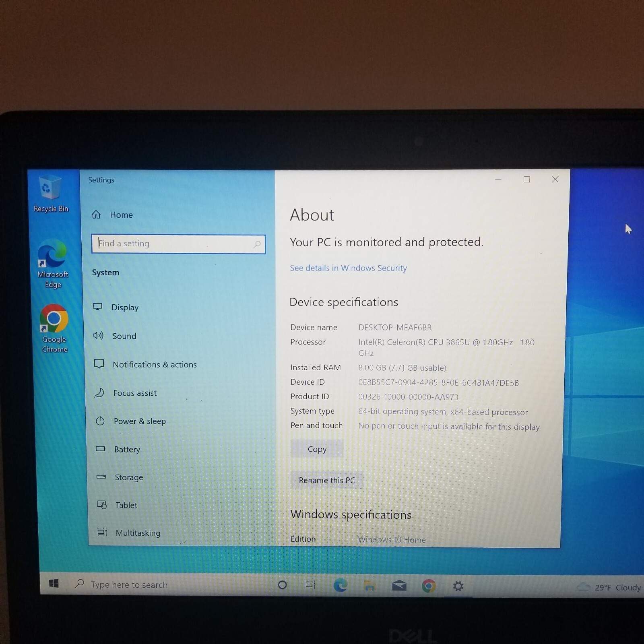Click the Power & sleep power icon

click(x=100, y=421)
